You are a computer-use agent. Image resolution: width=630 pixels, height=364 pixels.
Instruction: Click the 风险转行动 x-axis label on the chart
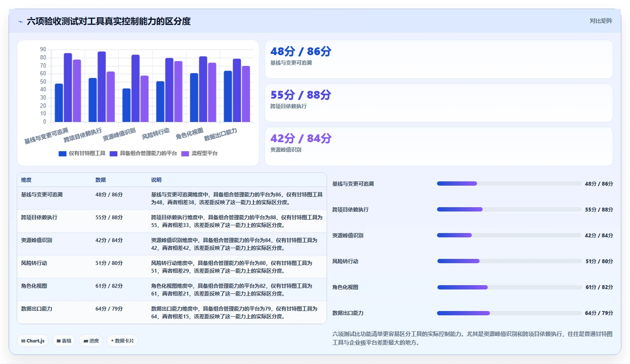(156, 134)
